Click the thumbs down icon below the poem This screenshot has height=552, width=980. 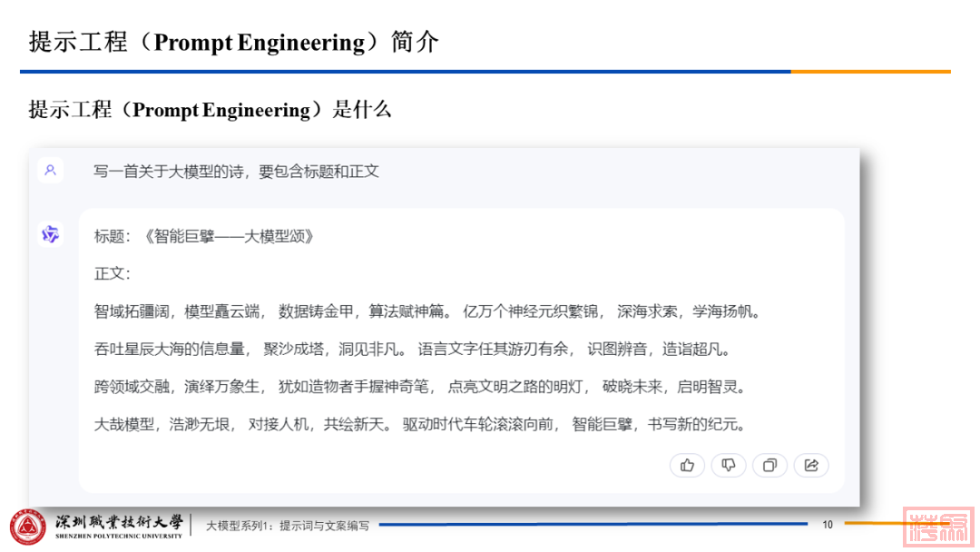[x=728, y=466]
